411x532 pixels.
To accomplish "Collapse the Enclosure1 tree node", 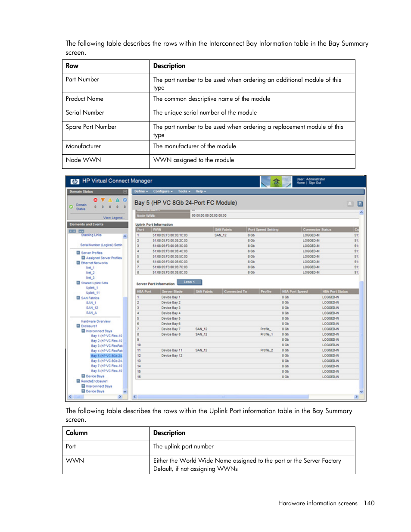I will point(78,326).
